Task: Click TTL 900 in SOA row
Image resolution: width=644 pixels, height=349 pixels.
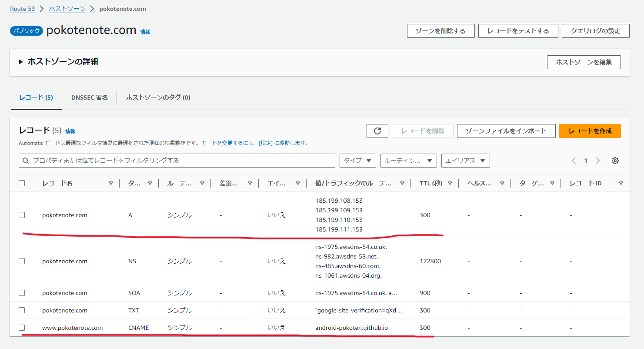Action: coord(425,293)
